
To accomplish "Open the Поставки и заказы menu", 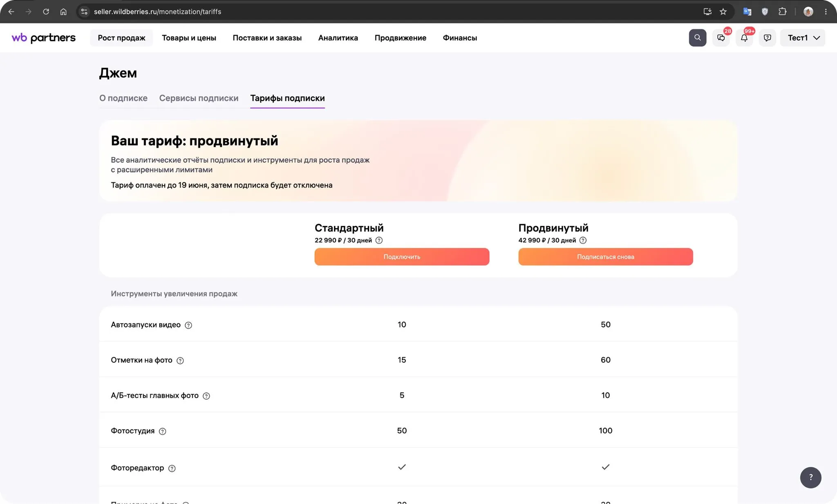I will click(267, 38).
